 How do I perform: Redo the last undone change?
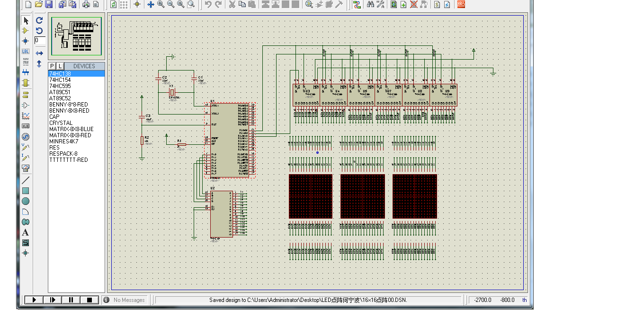pyautogui.click(x=218, y=4)
